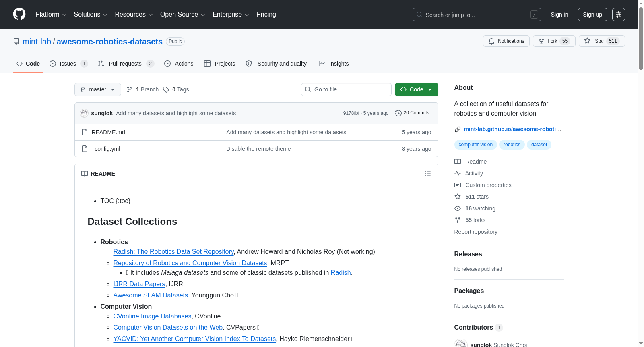Click the Search or jump to field
The width and height of the screenshot is (644, 347).
477,15
